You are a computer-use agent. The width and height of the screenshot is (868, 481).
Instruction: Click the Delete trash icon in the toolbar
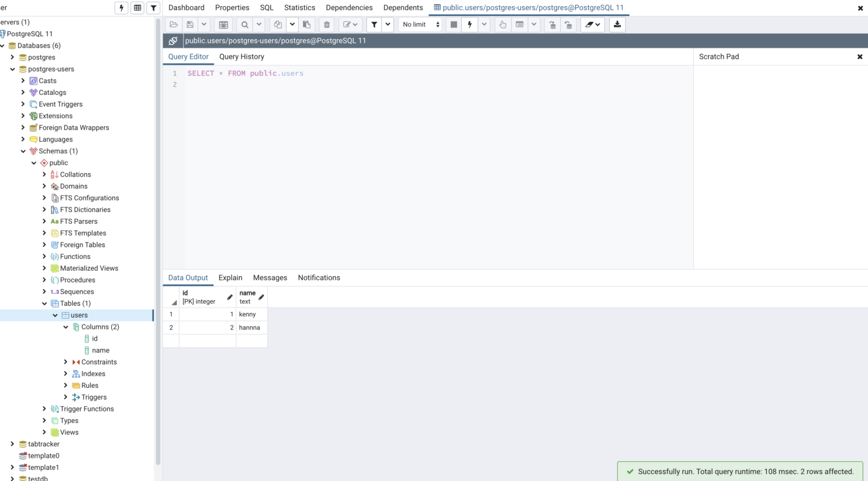[327, 24]
